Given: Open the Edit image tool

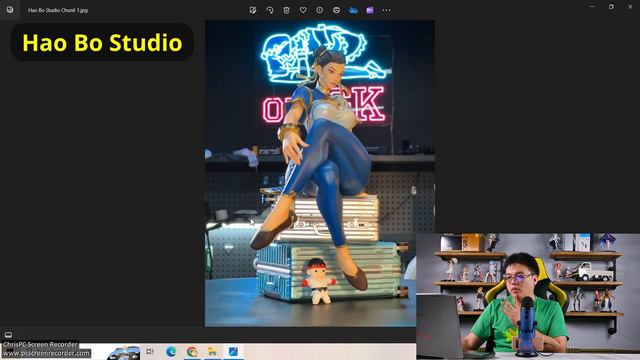Looking at the screenshot, I should point(253,10).
